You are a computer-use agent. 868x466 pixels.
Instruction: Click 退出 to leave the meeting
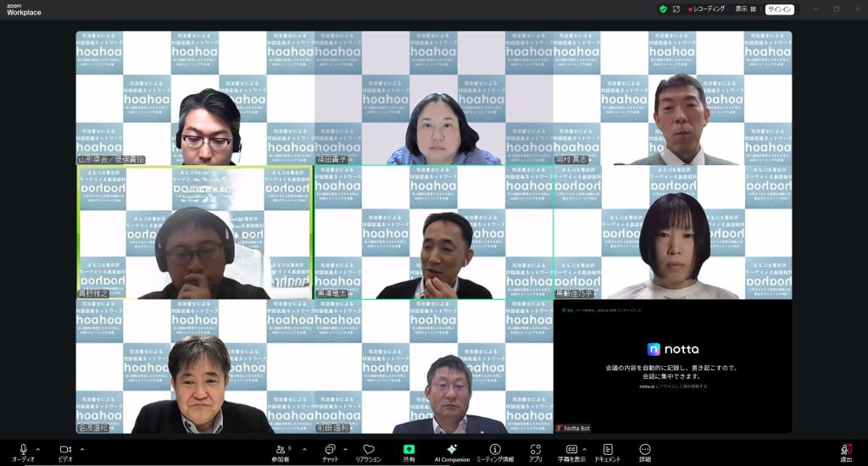pyautogui.click(x=846, y=450)
